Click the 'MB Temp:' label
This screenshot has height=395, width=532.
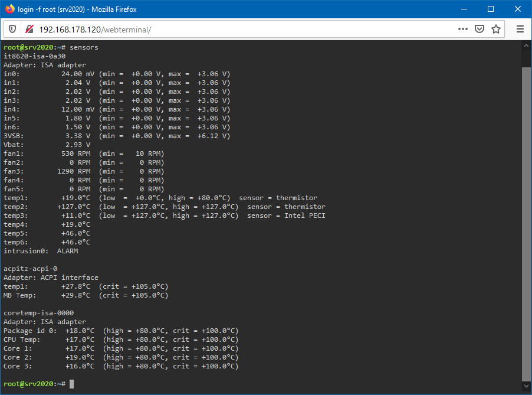19,295
